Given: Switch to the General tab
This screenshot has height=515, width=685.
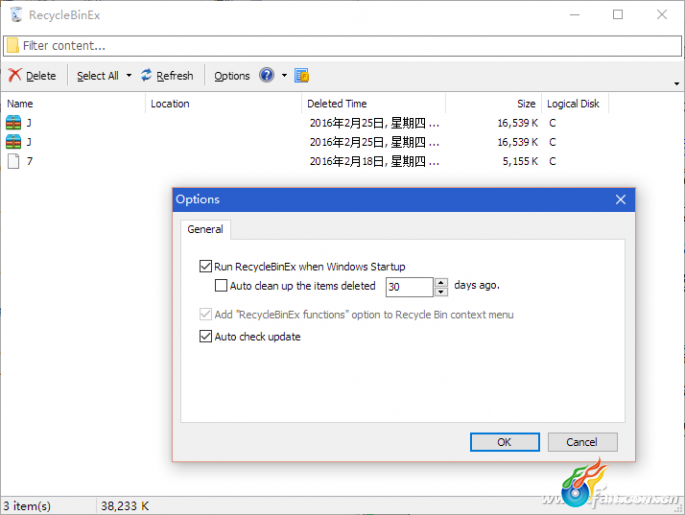Looking at the screenshot, I should point(205,229).
